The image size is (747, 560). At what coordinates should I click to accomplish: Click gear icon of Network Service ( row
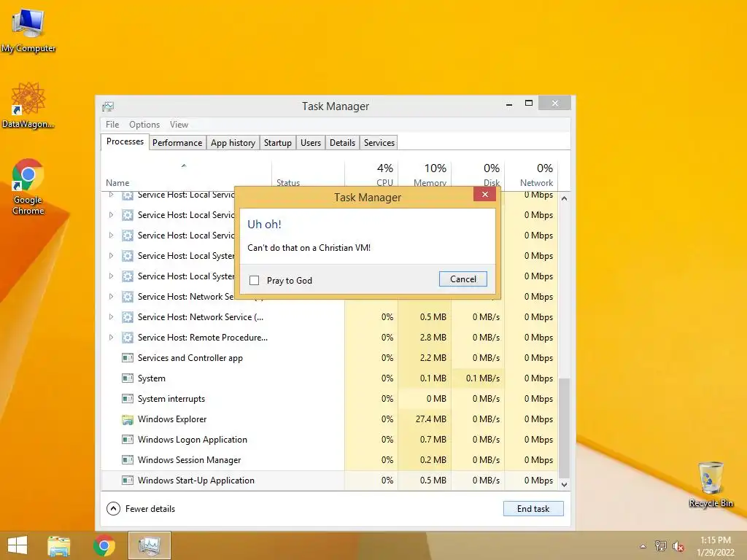(127, 317)
